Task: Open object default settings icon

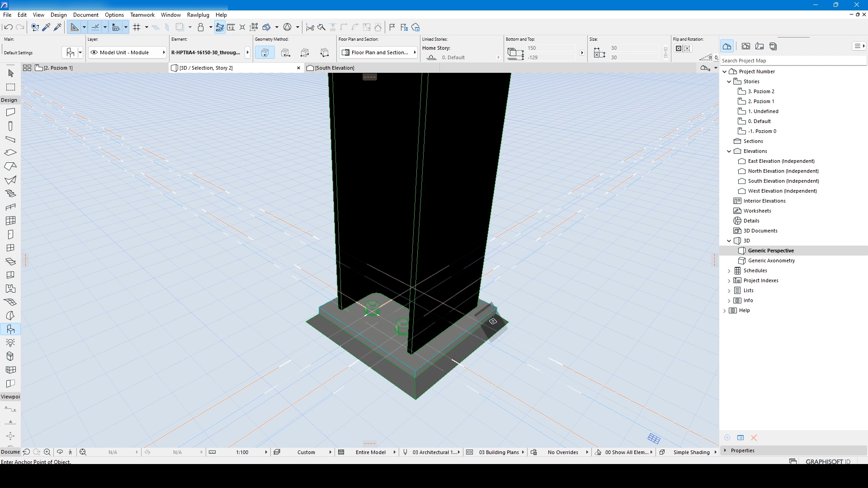Action: click(70, 52)
